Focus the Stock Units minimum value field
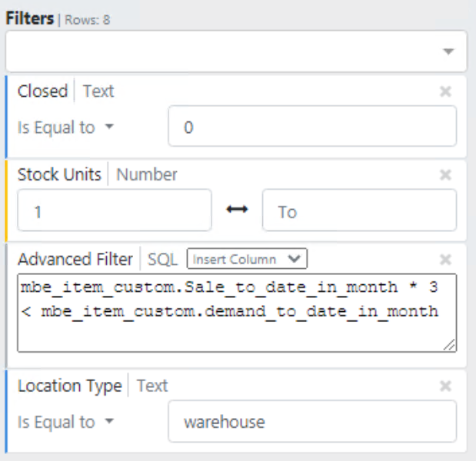 pyautogui.click(x=114, y=211)
